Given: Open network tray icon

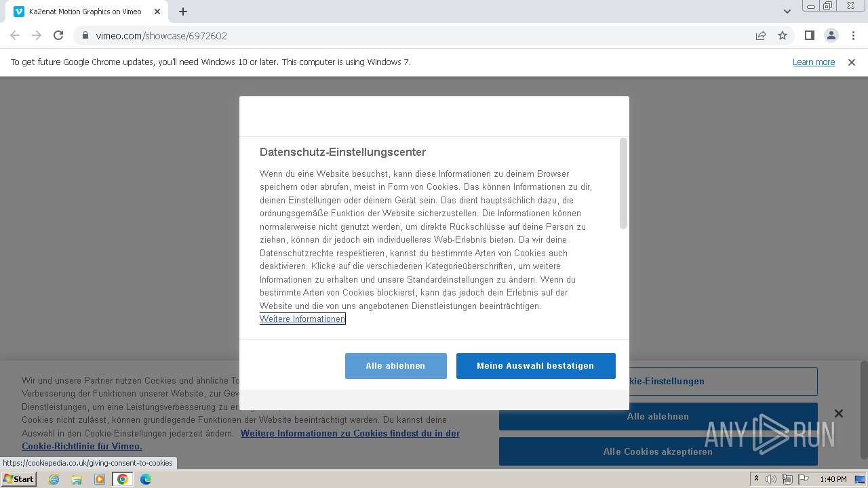Looking at the screenshot, I should coord(787,479).
